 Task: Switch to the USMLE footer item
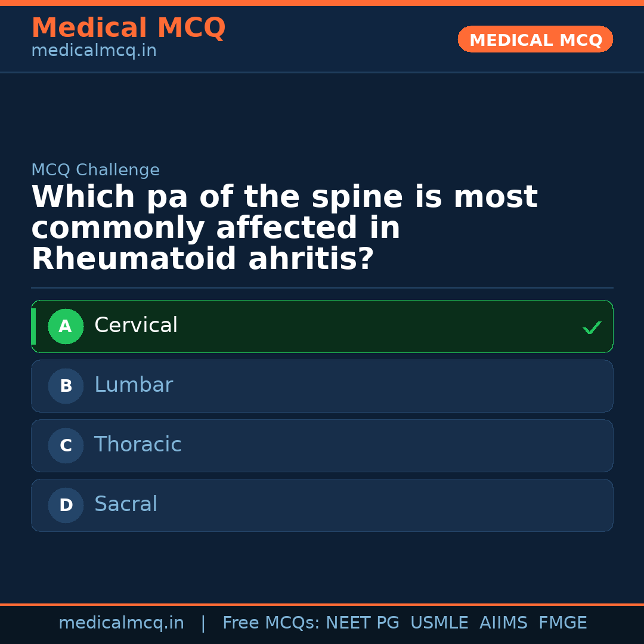439,623
